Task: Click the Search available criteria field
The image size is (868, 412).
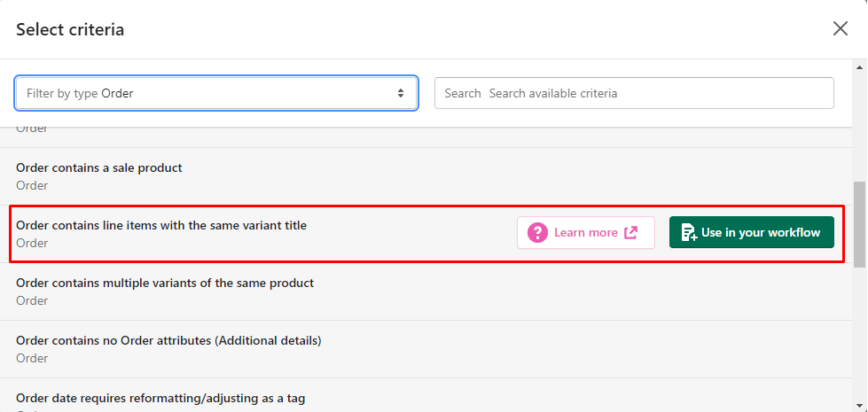Action: 634,93
